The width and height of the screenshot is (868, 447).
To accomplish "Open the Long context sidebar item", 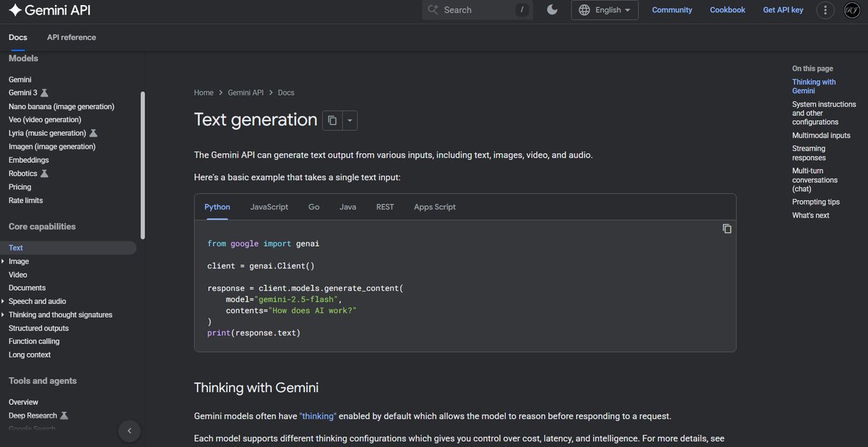I will [x=30, y=355].
